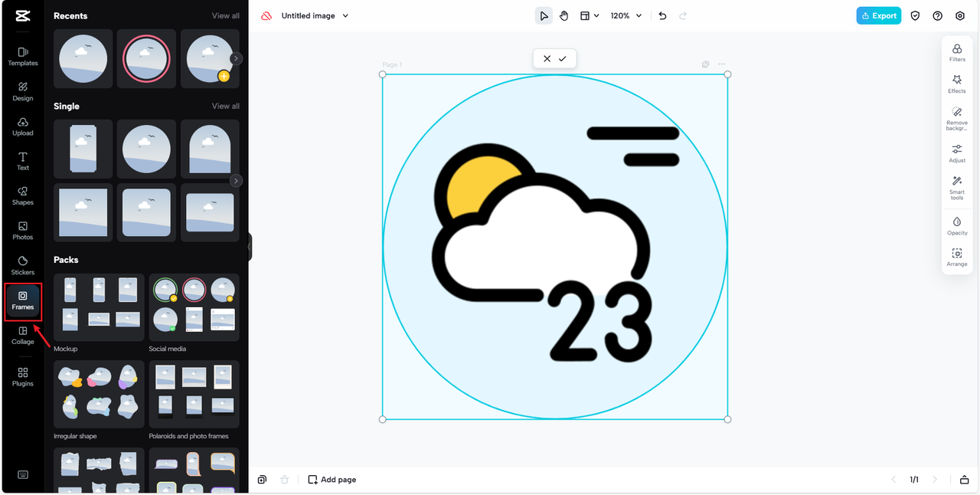The image size is (980, 495).
Task: Confirm the crop with checkmark
Action: (563, 58)
